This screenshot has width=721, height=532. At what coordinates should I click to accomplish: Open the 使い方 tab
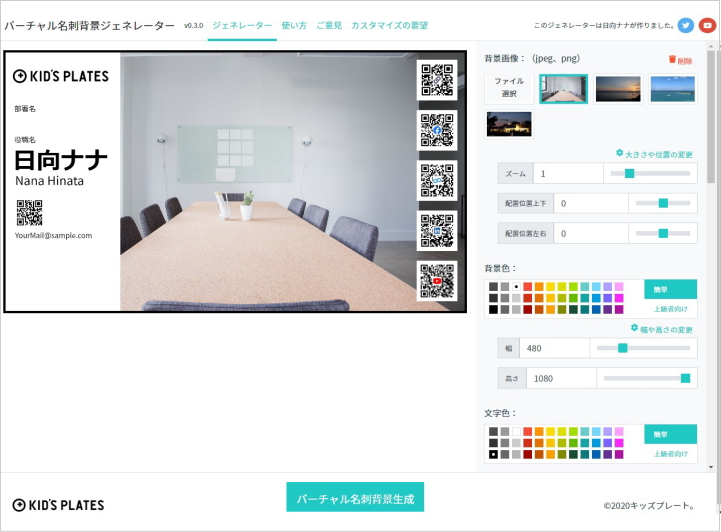pyautogui.click(x=294, y=25)
